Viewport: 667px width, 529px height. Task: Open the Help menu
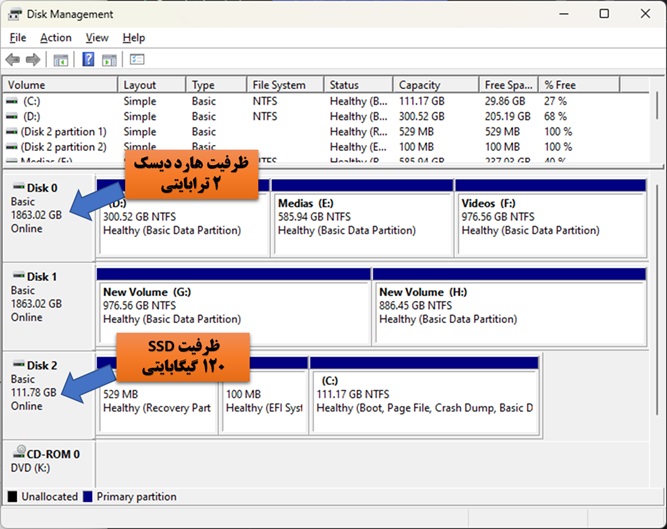tap(134, 38)
